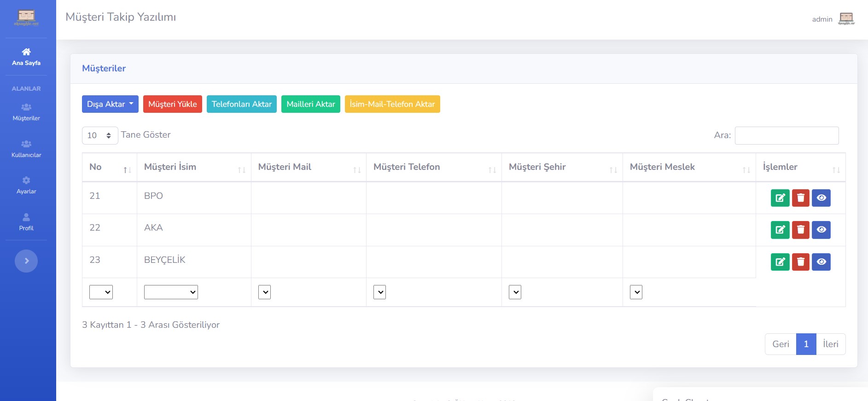View BPO customer details with eye icon
Image resolution: width=868 pixels, height=401 pixels.
pyautogui.click(x=821, y=198)
